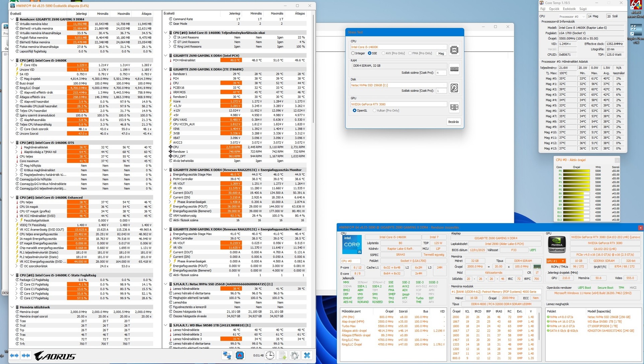Click the sensor list vertical scrollbar
Image resolution: width=644 pixels, height=364 pixels.
[x=313, y=67]
